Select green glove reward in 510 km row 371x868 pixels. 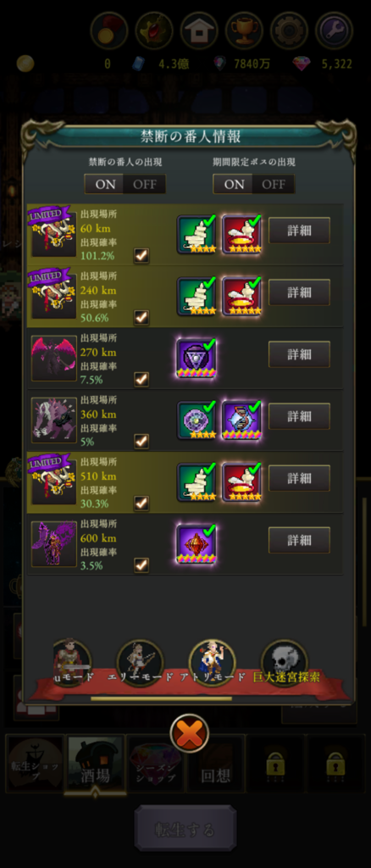pyautogui.click(x=197, y=482)
